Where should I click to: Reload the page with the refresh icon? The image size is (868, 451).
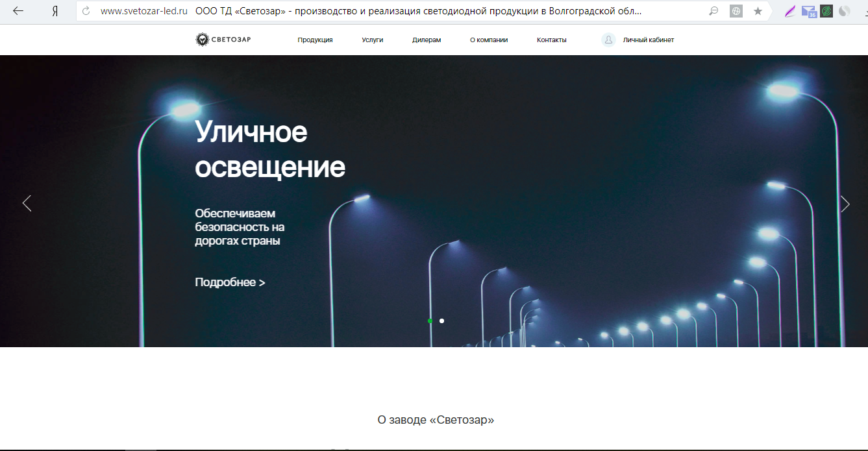tap(86, 11)
